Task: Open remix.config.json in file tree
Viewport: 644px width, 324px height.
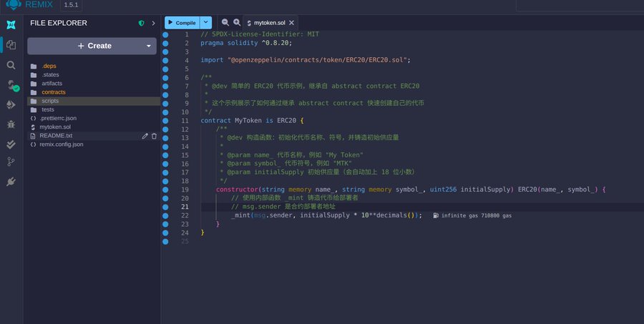Action: [x=62, y=144]
